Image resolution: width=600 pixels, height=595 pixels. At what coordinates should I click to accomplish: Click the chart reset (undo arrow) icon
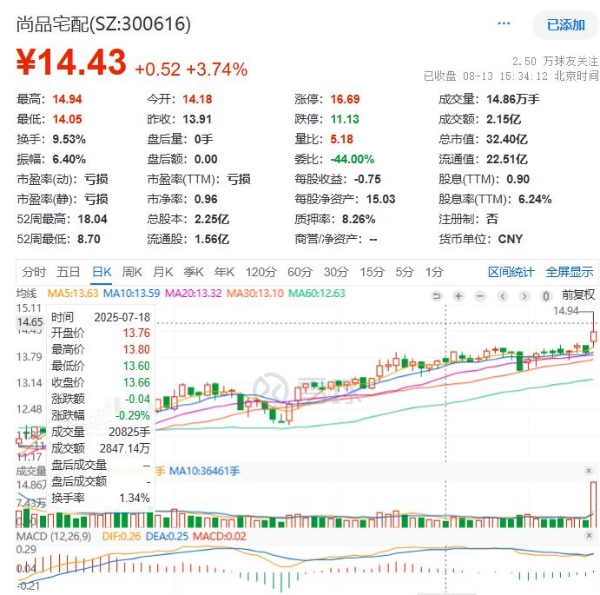(437, 296)
